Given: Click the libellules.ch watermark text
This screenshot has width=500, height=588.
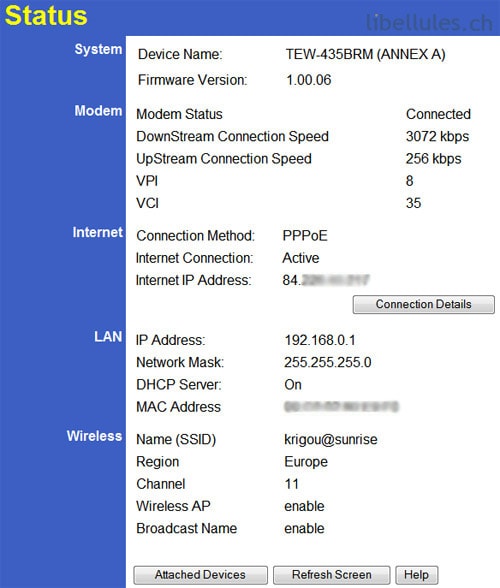Looking at the screenshot, I should coord(429,22).
